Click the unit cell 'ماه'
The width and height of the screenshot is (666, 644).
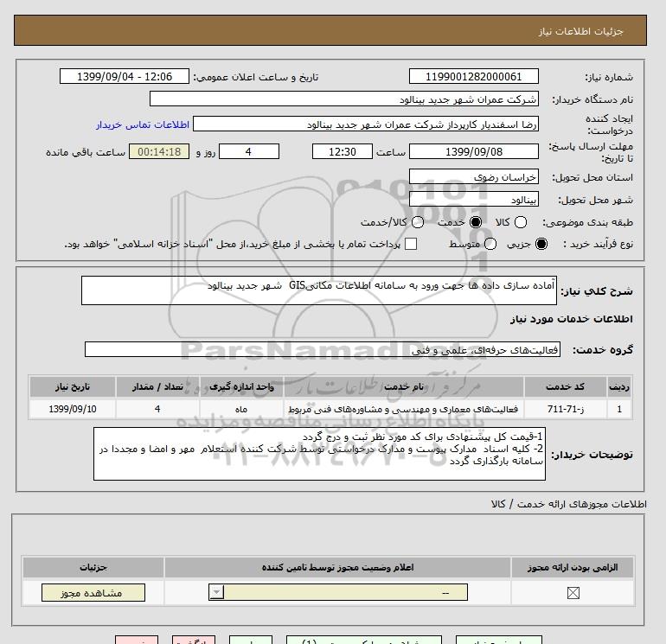click(x=241, y=409)
